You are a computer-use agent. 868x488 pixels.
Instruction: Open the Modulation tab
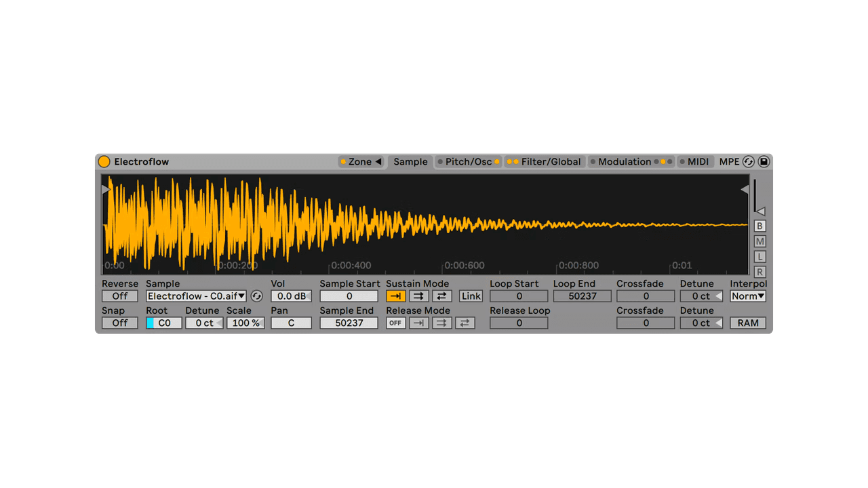[x=623, y=161]
